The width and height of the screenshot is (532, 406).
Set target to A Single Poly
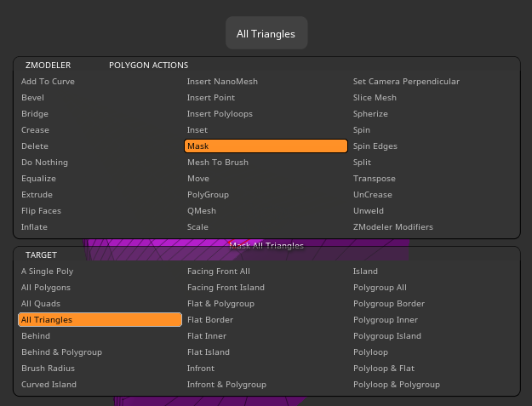47,272
